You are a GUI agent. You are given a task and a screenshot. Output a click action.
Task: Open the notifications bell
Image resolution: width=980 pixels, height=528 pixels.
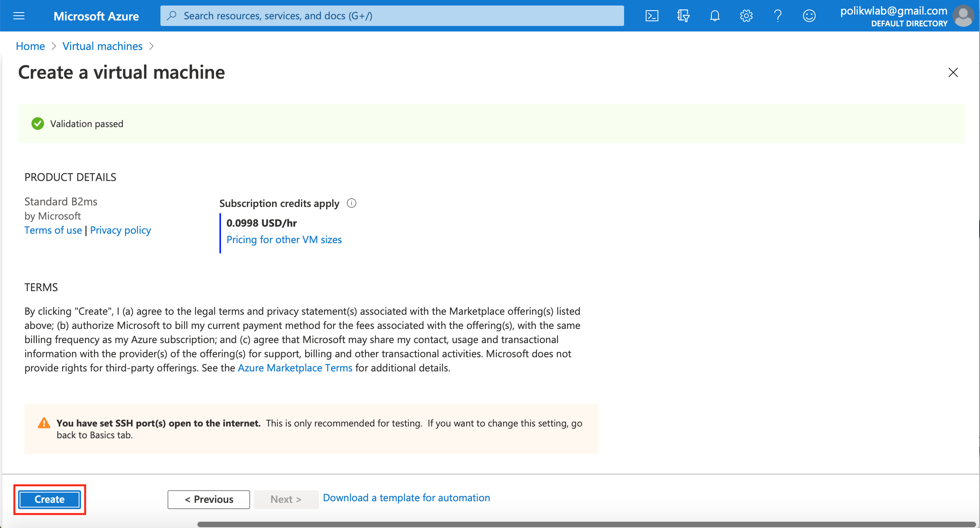coord(715,16)
